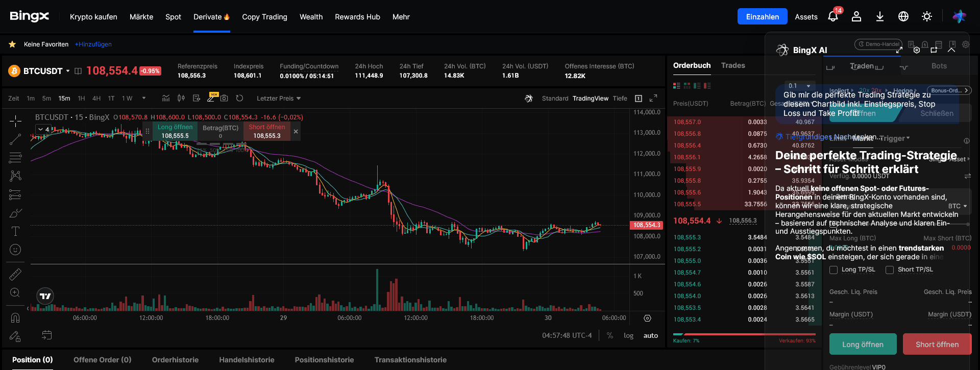This screenshot has height=370, width=980.
Task: Select the pattern drawing tool
Action: coord(15,176)
